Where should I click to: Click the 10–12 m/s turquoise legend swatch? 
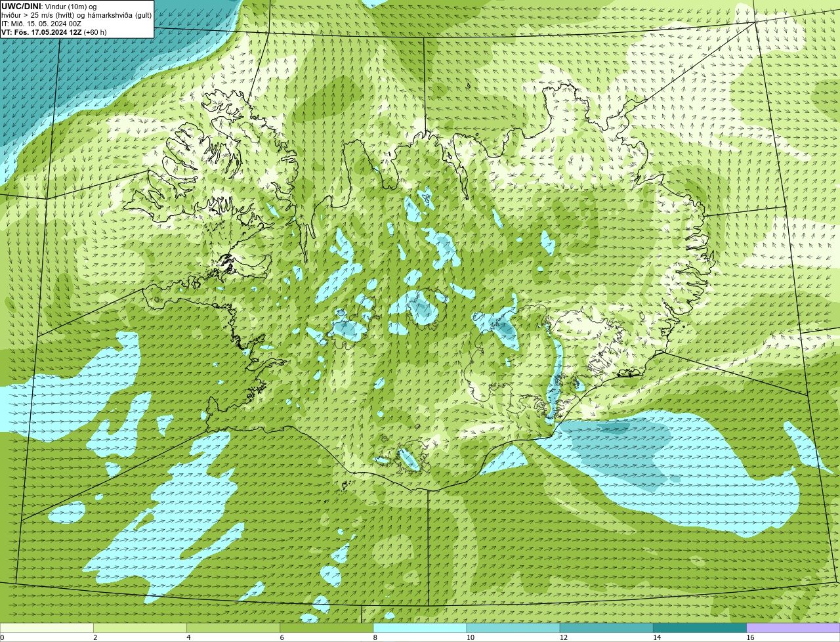click(513, 628)
